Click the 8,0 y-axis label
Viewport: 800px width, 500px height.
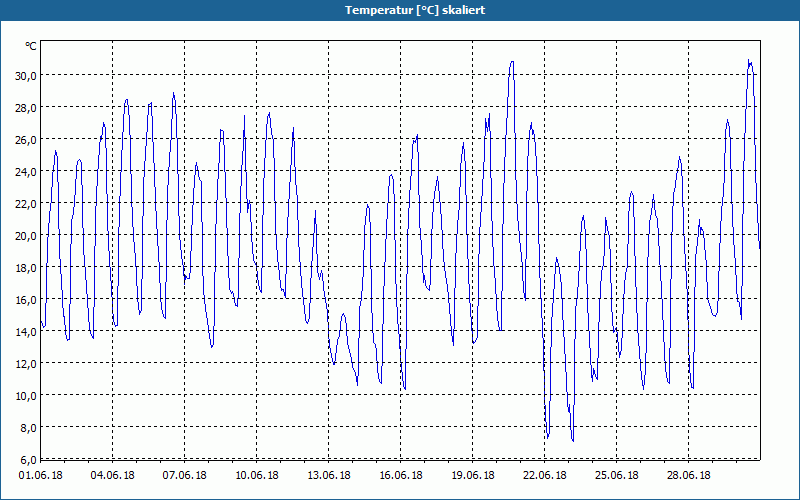coord(29,428)
